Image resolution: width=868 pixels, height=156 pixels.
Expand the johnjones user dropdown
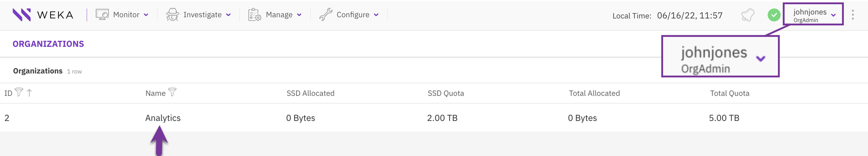[833, 15]
